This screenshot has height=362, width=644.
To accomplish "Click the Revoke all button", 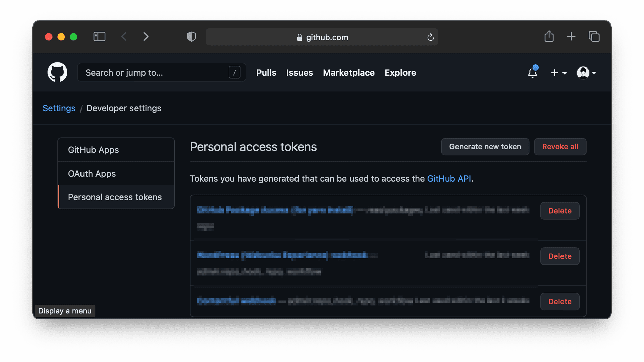I will point(560,147).
